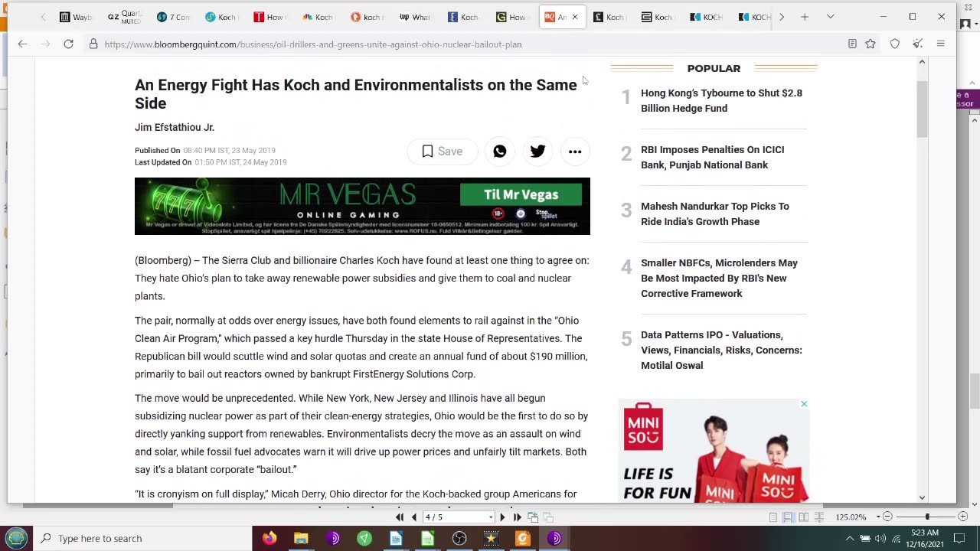Open Hong Kong's Tybourne hedge fund story
Screen dimensions: 980x551
click(x=721, y=100)
